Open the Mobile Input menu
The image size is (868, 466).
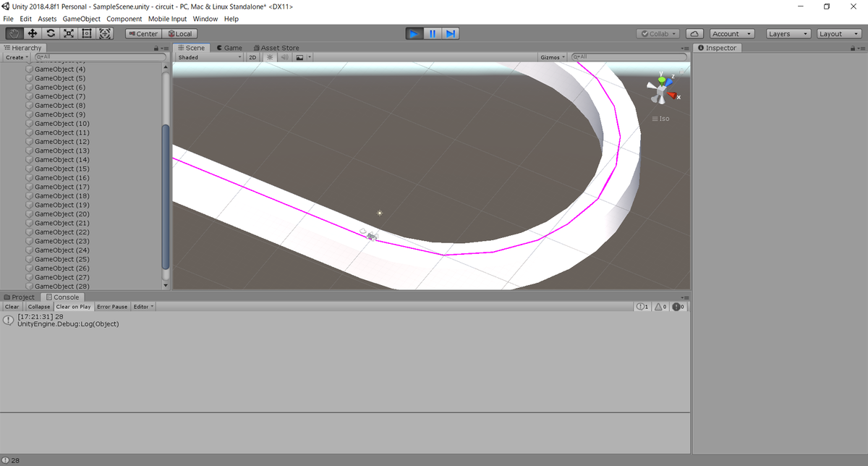point(168,19)
